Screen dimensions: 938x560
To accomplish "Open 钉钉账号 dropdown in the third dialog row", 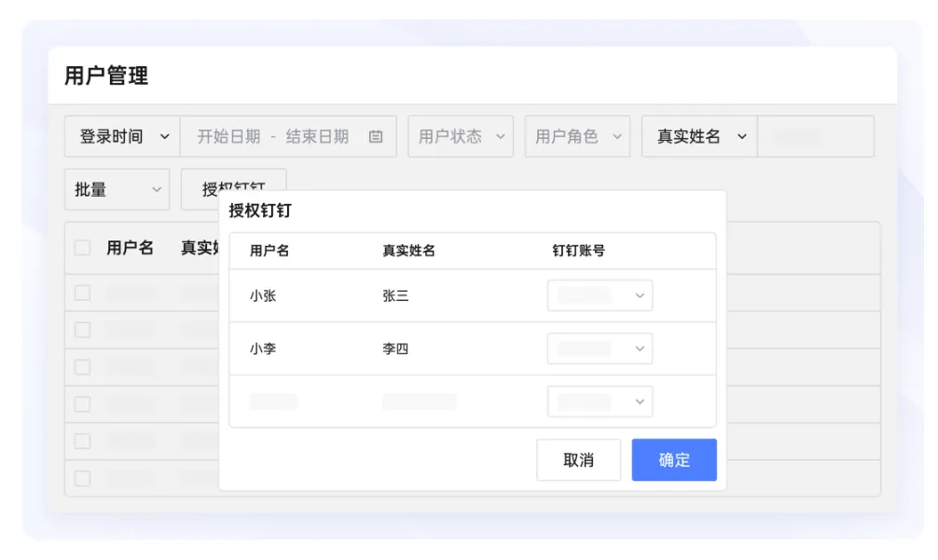I will click(600, 401).
